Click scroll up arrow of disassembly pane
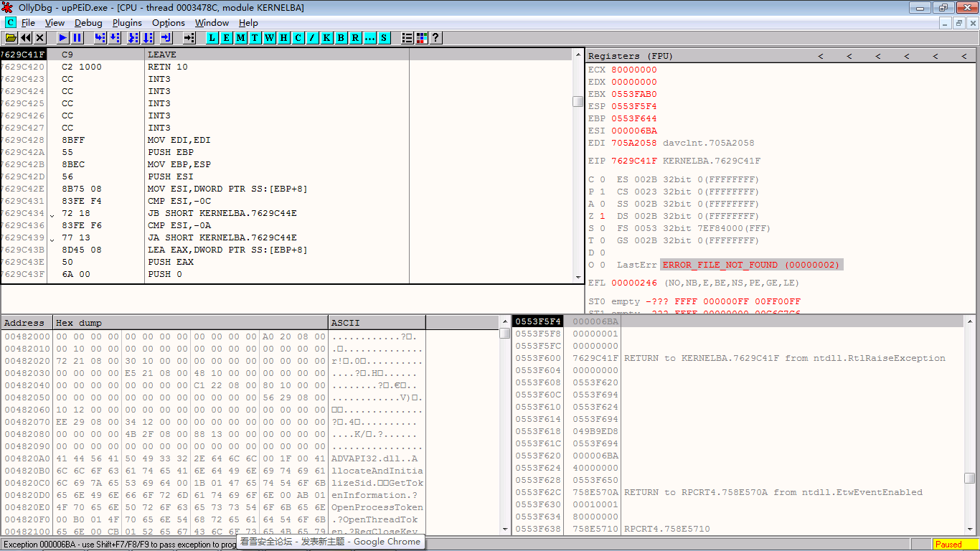The width and height of the screenshot is (980, 551). [x=578, y=55]
